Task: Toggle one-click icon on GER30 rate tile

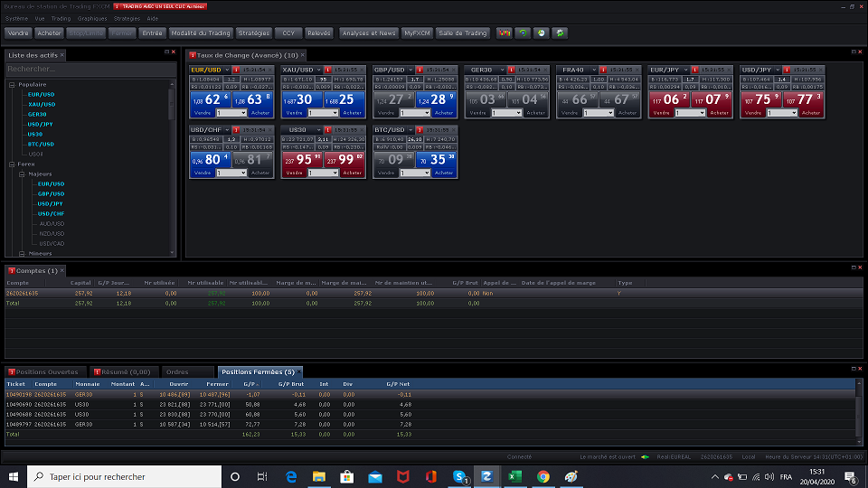Action: coord(512,70)
